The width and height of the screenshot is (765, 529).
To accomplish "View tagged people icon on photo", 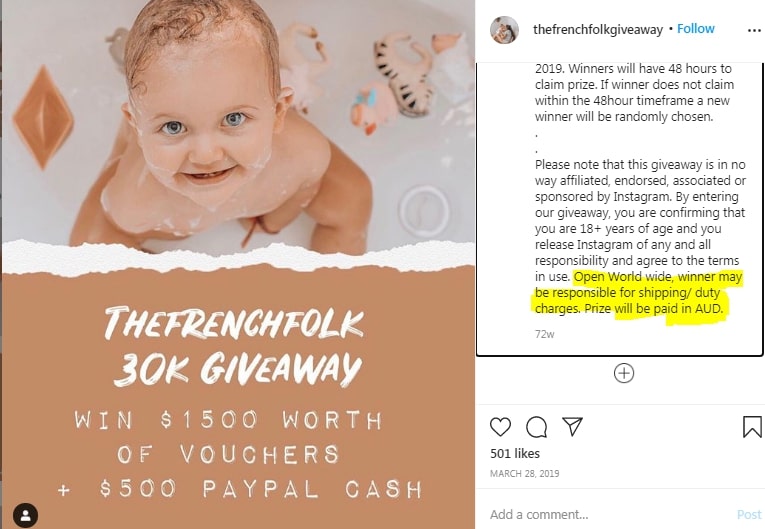I will coord(25,515).
